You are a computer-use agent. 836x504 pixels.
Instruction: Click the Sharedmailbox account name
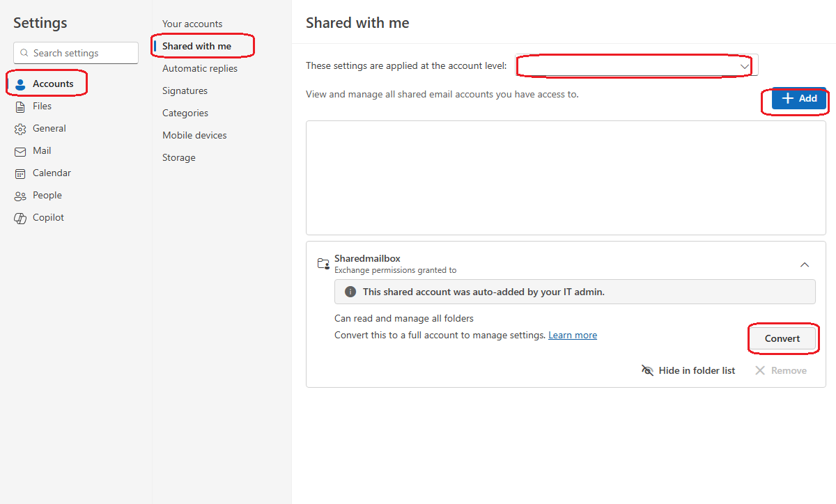[x=367, y=258]
